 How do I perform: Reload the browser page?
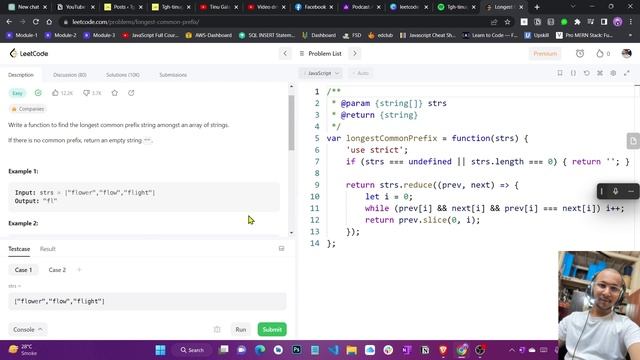(x=36, y=22)
